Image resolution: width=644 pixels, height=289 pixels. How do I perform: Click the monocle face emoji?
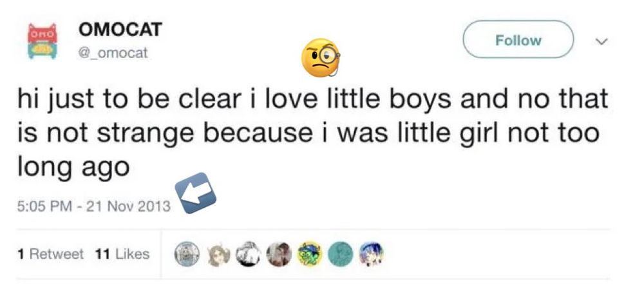point(320,59)
